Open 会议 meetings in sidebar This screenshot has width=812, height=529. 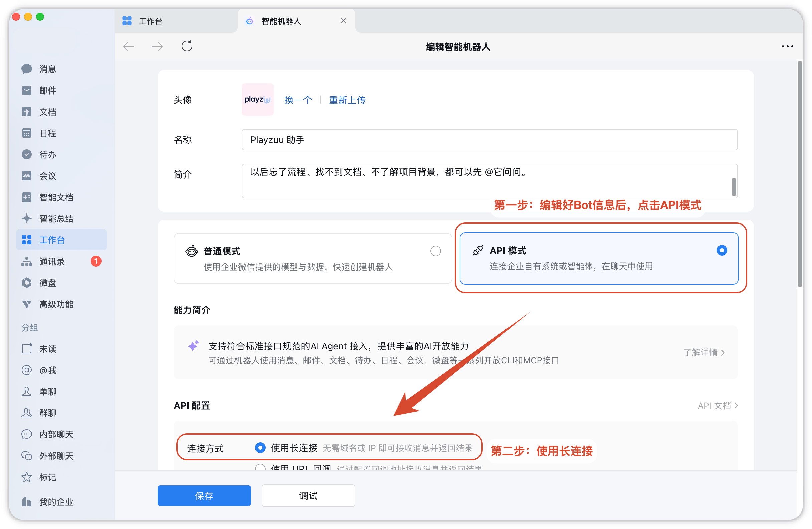point(61,176)
